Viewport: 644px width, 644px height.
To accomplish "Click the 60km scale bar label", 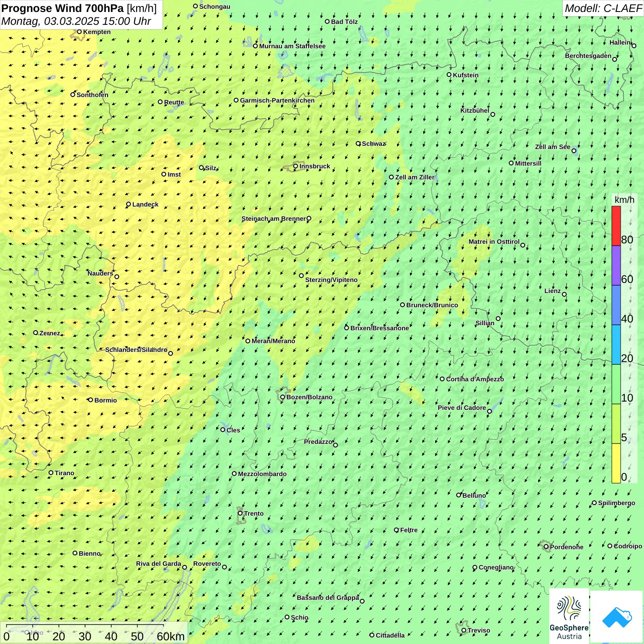I will (x=171, y=636).
